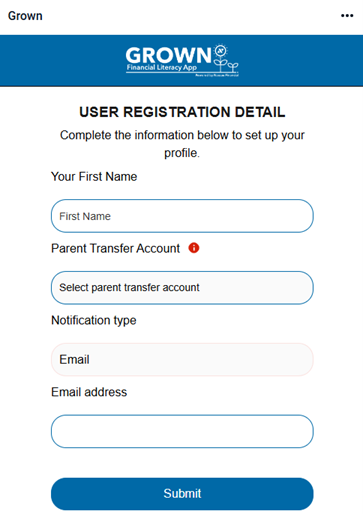This screenshot has height=514, width=363.
Task: Click the Email address label
Action: [x=89, y=392]
